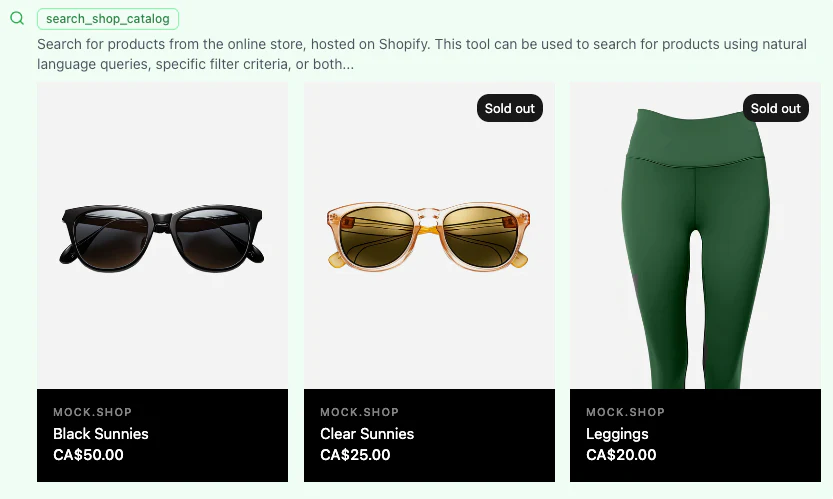Open the Leggings title link
Image resolution: width=833 pixels, height=499 pixels.
pyautogui.click(x=617, y=434)
